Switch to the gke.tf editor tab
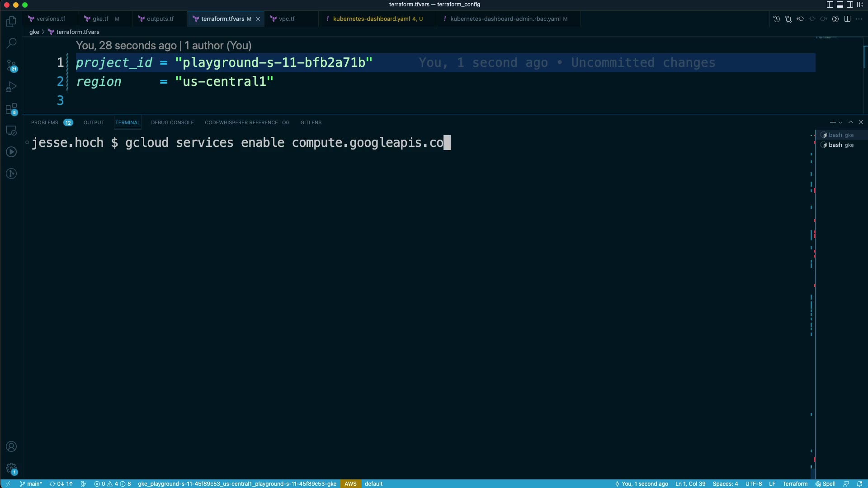 (100, 19)
